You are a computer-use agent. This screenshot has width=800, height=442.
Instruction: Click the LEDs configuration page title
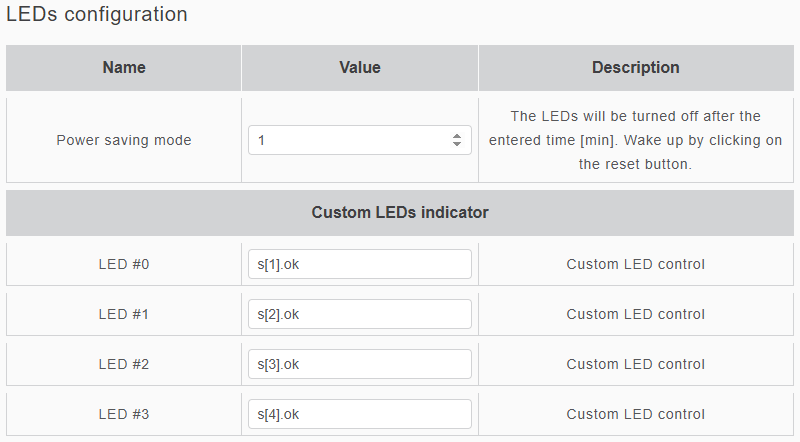96,15
